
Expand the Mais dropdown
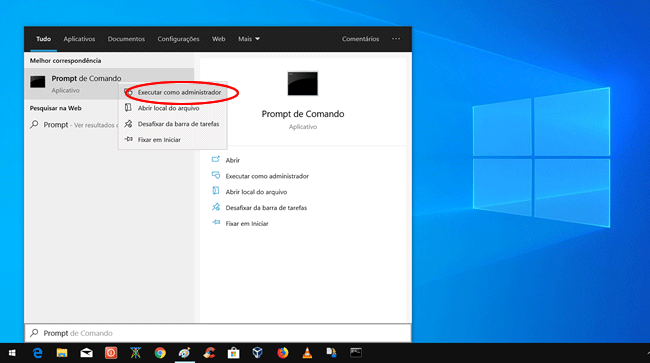tap(249, 39)
